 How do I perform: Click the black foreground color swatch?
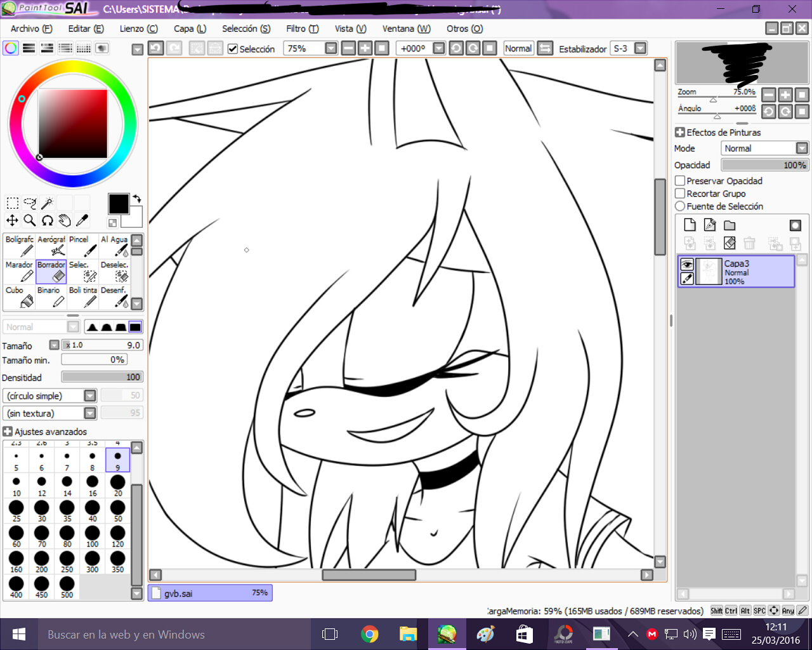point(119,204)
